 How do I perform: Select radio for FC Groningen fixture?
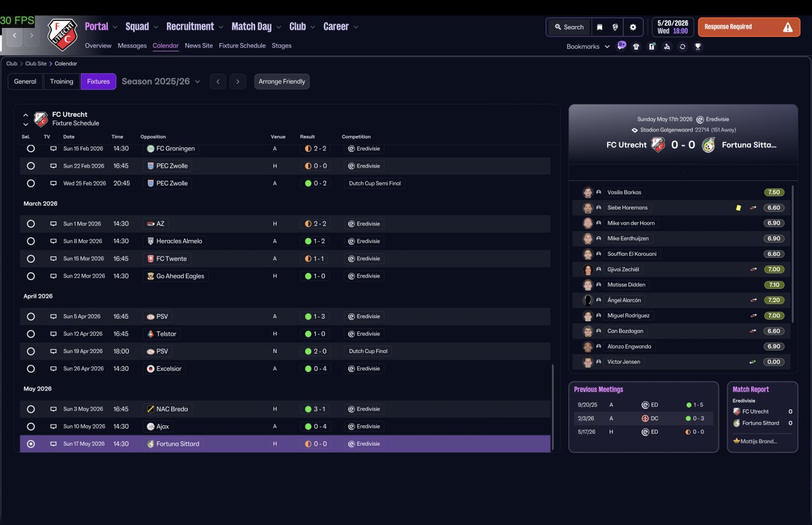(x=30, y=149)
